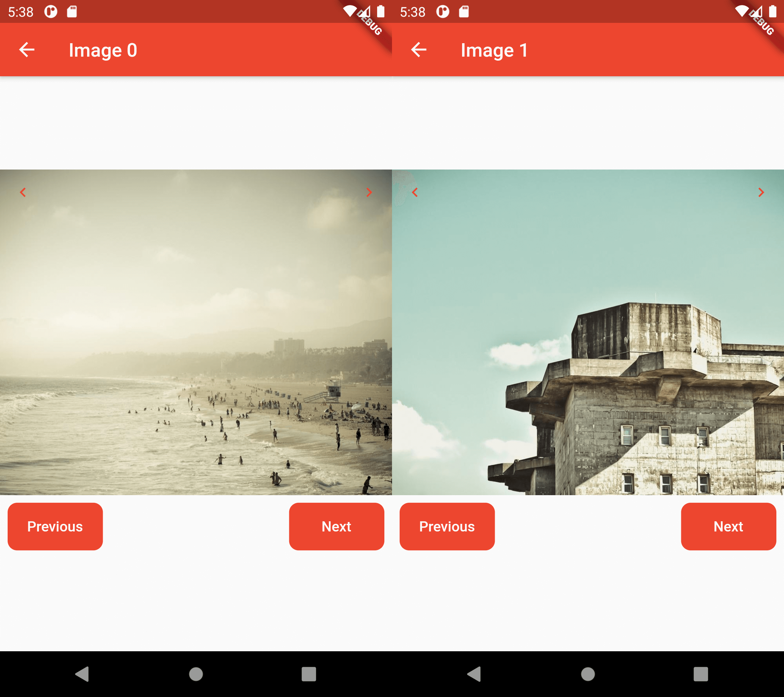Navigate back from the Image 0 screen

pyautogui.click(x=26, y=49)
